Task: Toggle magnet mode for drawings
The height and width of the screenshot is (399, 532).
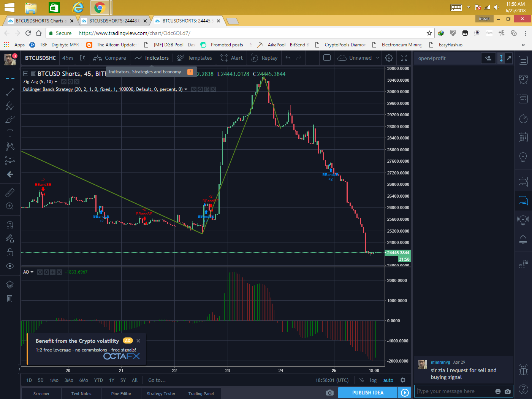Action: coord(10,225)
